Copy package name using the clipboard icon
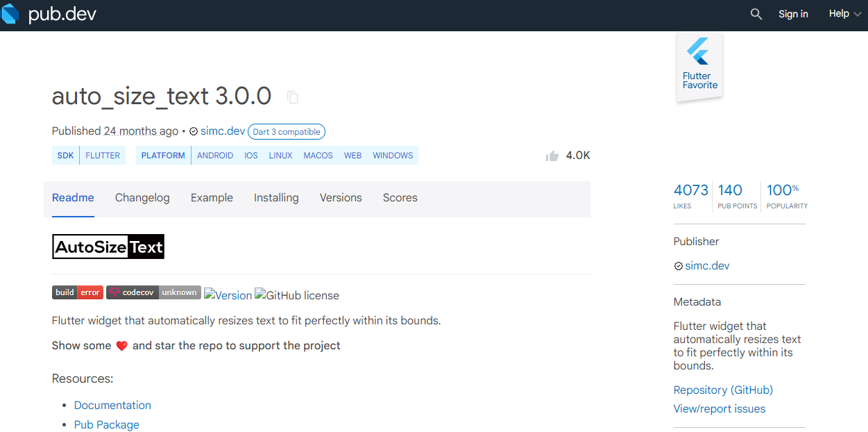This screenshot has height=432, width=868. pyautogui.click(x=293, y=97)
